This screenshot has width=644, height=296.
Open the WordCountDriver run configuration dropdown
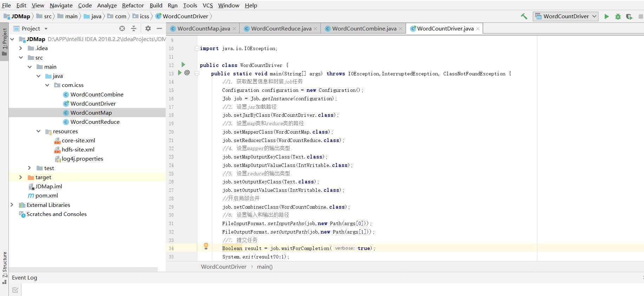coord(565,16)
